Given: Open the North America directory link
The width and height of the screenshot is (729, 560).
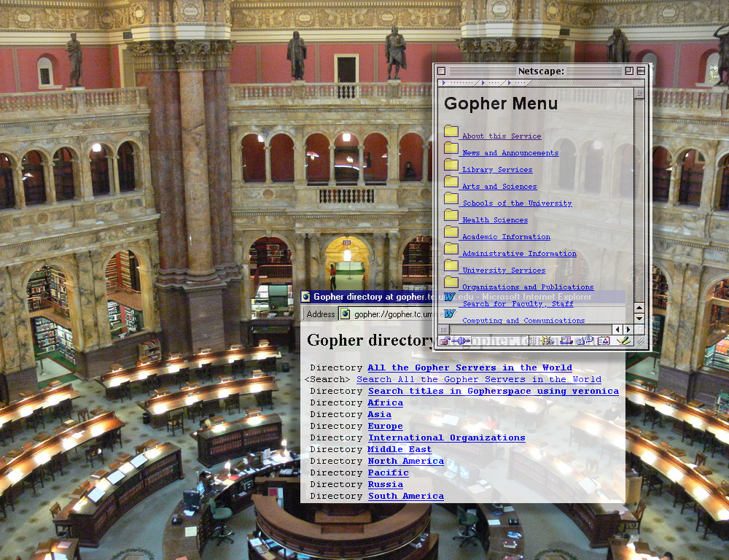Looking at the screenshot, I should coord(406,461).
